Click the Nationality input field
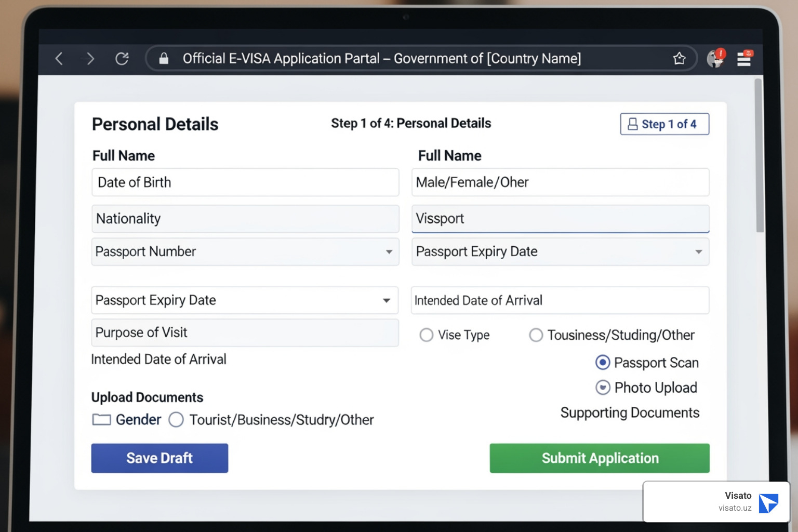The height and width of the screenshot is (532, 798). (x=245, y=219)
